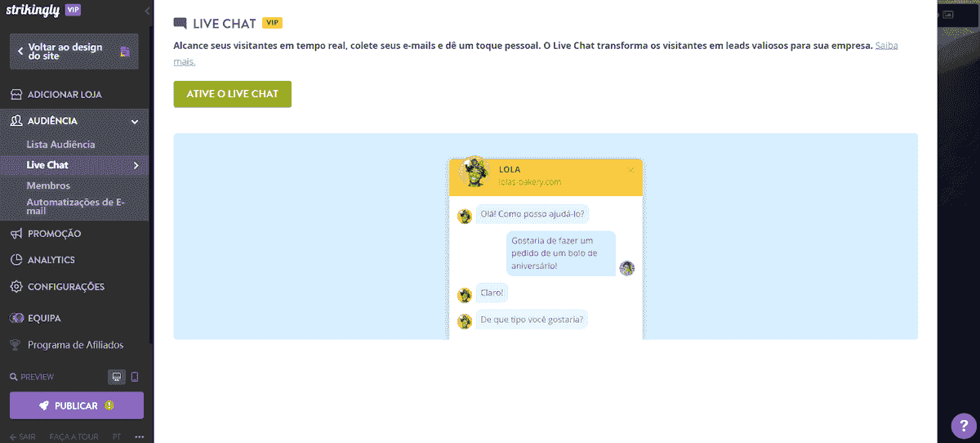Click the visitor avatar beside birthday cake message
980x443 pixels.
[627, 268]
